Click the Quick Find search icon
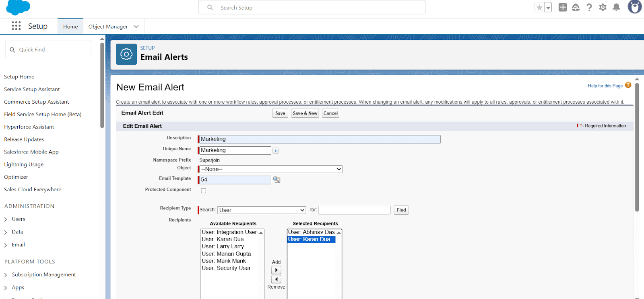The width and height of the screenshot is (644, 299). click(12, 50)
